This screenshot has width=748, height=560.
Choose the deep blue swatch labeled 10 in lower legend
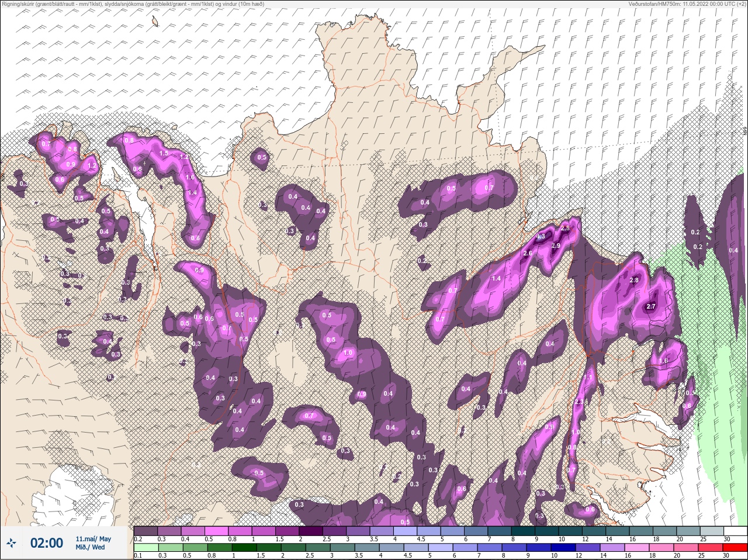[x=565, y=547]
